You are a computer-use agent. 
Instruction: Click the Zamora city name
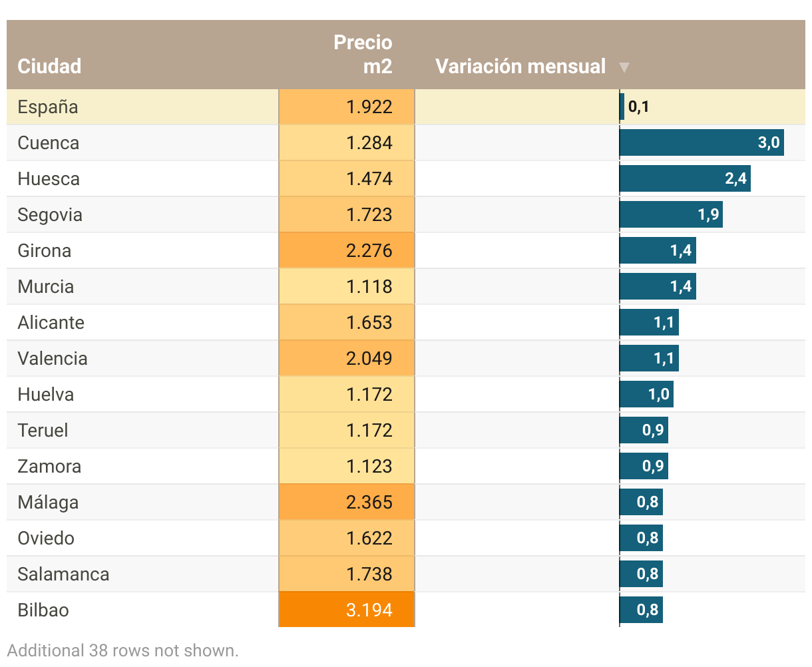point(49,467)
